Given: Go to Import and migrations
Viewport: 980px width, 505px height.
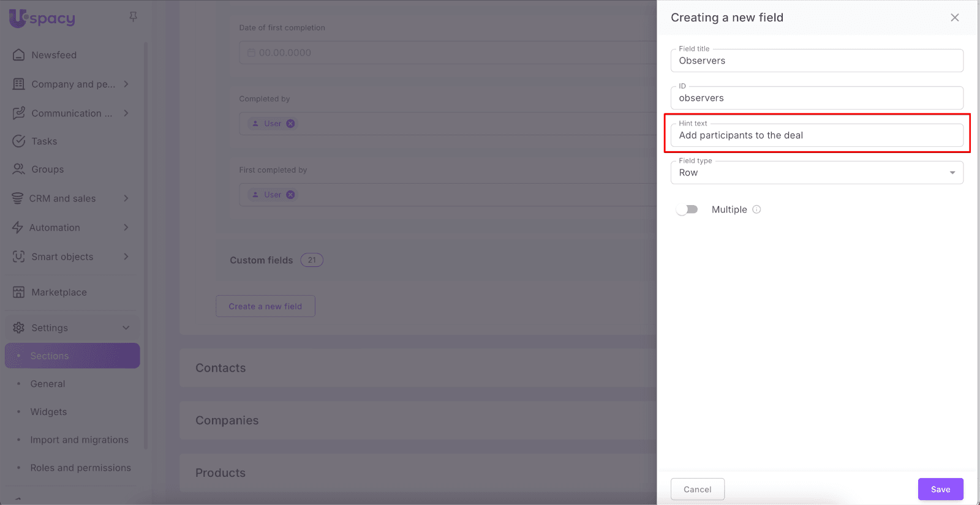Looking at the screenshot, I should click(79, 440).
